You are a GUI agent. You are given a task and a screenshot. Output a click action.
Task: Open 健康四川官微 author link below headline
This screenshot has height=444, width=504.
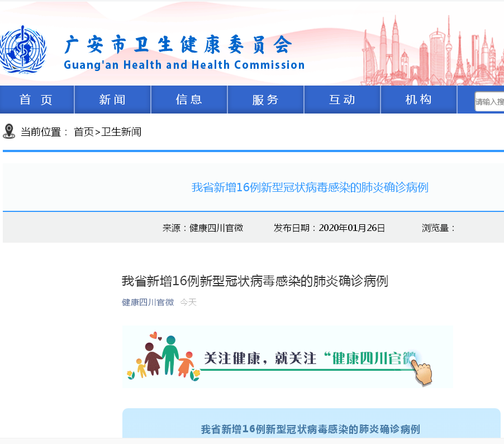pyautogui.click(x=148, y=303)
